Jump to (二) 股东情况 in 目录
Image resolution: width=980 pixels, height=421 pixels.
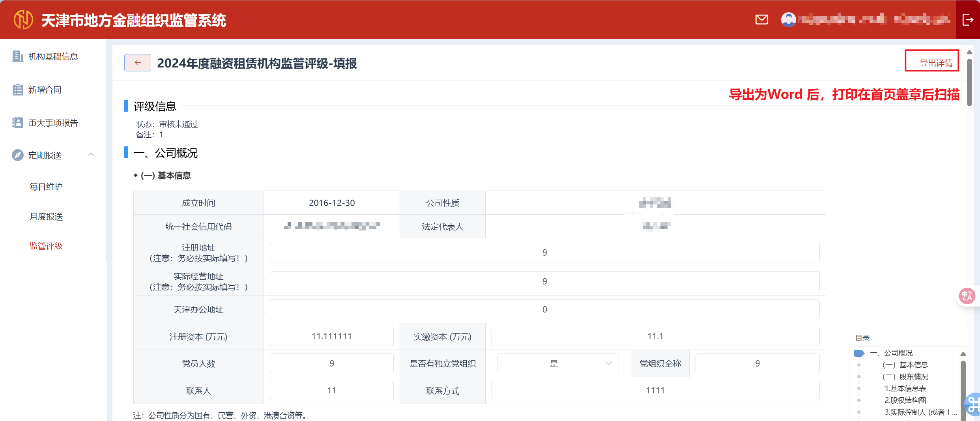click(x=905, y=377)
